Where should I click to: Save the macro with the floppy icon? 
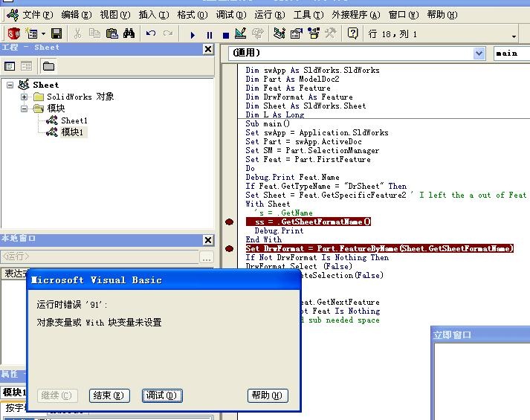click(x=56, y=33)
